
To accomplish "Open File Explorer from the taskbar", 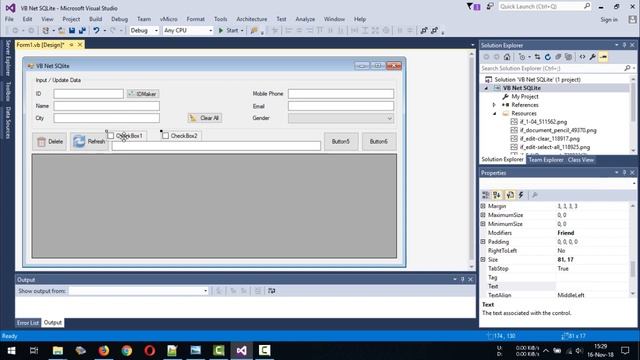I will point(58,350).
